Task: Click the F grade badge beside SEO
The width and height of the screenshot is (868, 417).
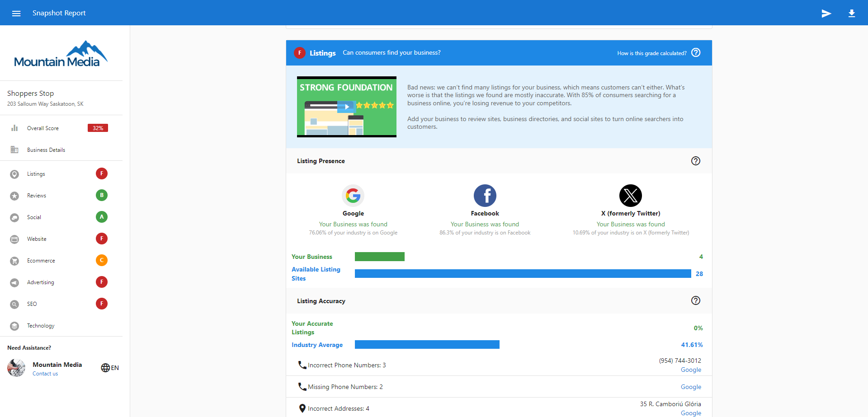Action: tap(102, 304)
